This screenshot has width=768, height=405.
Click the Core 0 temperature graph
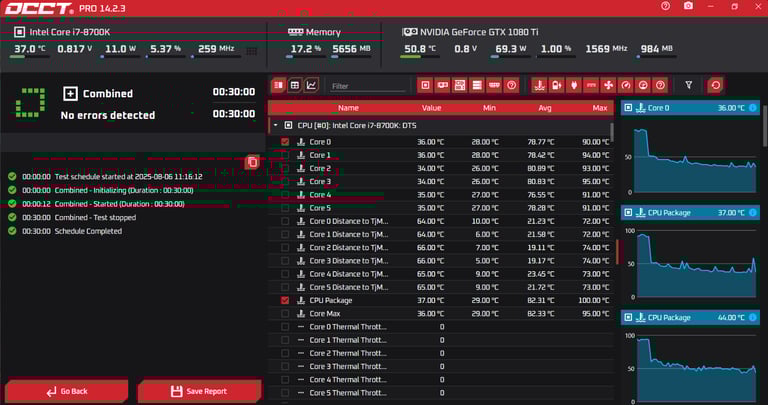coord(695,159)
